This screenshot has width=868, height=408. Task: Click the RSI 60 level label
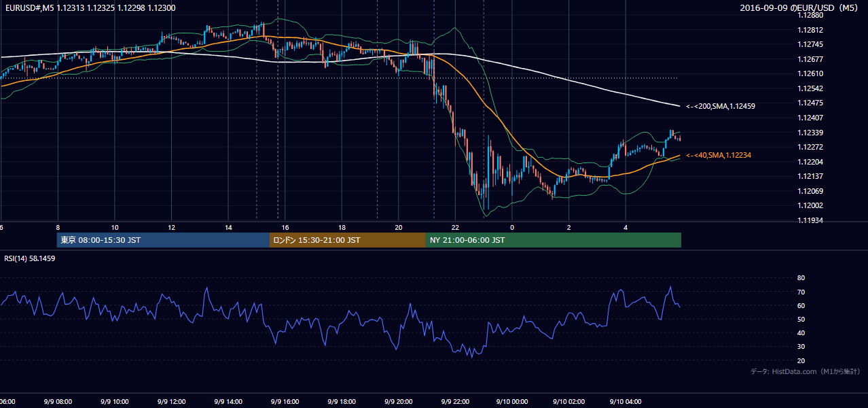[801, 305]
